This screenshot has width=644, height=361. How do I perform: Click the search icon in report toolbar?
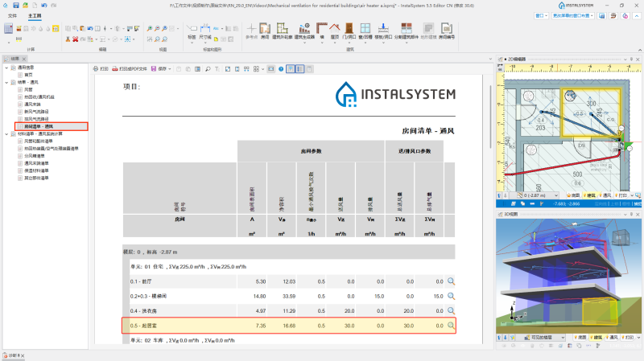208,69
